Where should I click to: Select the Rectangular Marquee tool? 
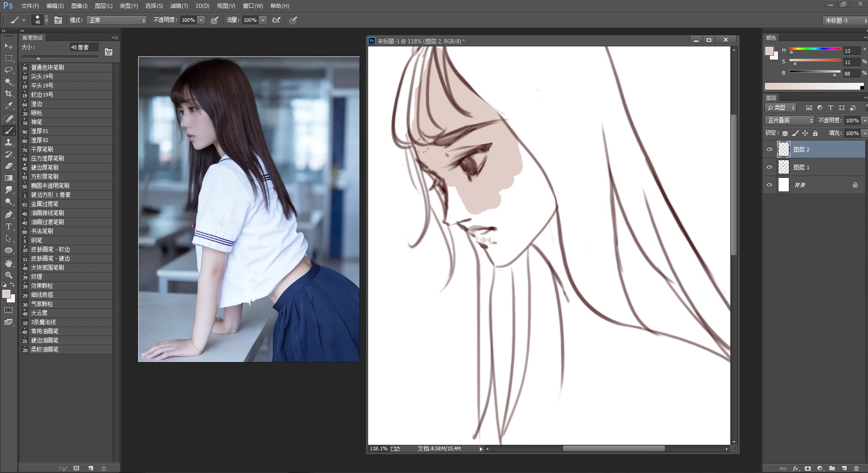8,58
